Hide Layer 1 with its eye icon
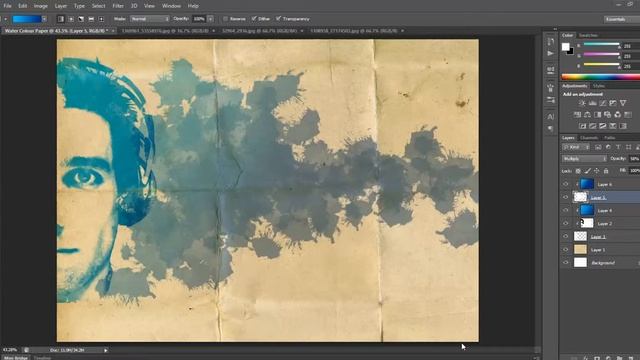Image resolution: width=640 pixels, height=360 pixels. point(566,250)
